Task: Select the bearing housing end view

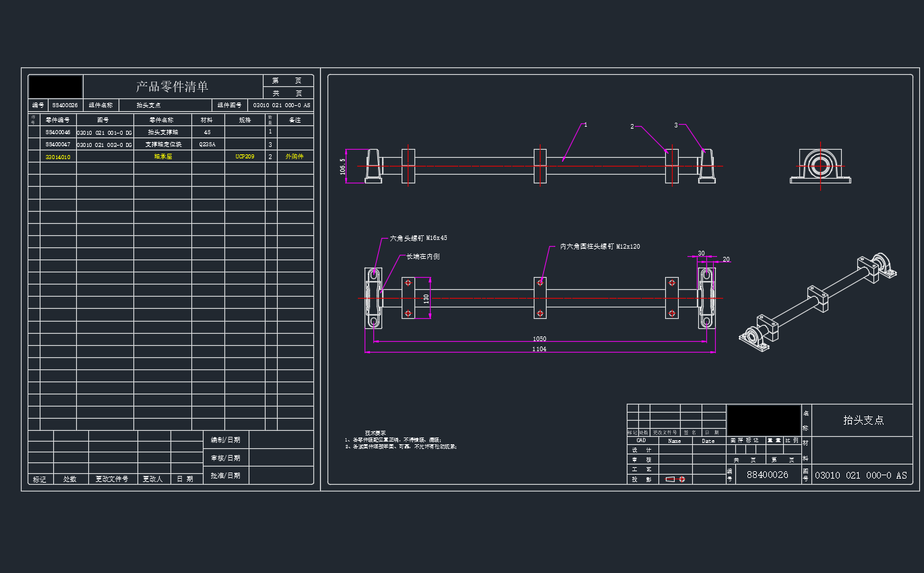Action: click(x=820, y=166)
